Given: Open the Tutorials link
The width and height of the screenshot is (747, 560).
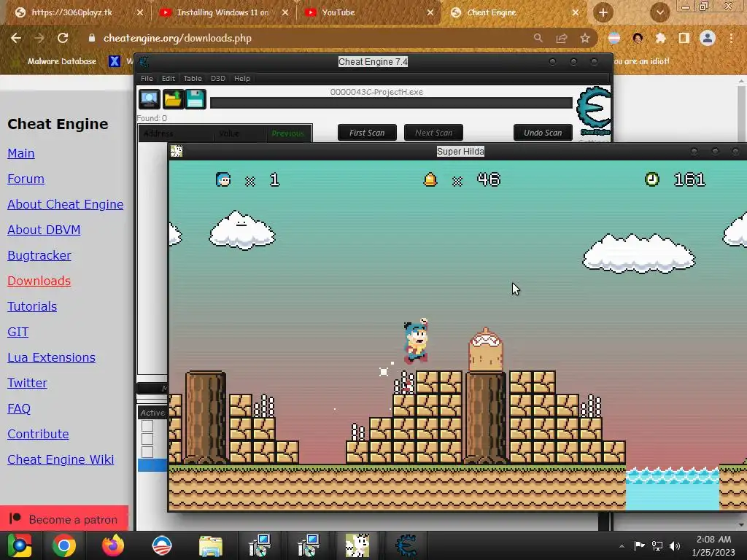Looking at the screenshot, I should pos(32,307).
